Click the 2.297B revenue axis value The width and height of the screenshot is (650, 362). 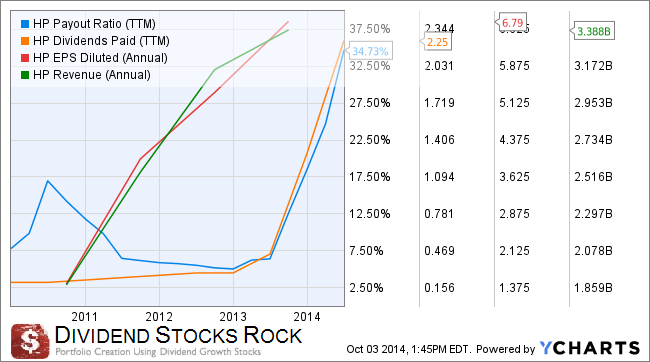pos(593,214)
